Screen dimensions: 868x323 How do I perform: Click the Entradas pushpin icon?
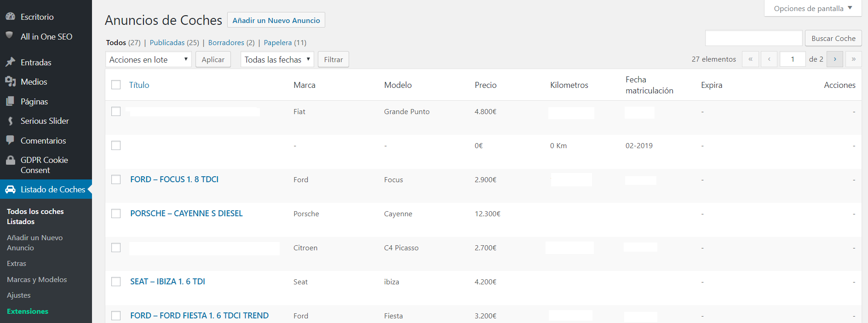[x=10, y=62]
